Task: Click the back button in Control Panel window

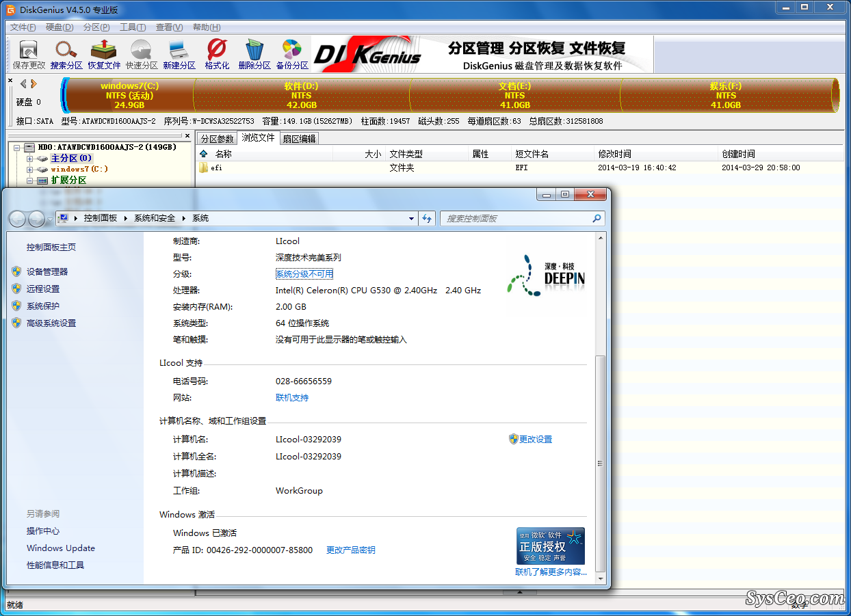Action: [x=18, y=219]
